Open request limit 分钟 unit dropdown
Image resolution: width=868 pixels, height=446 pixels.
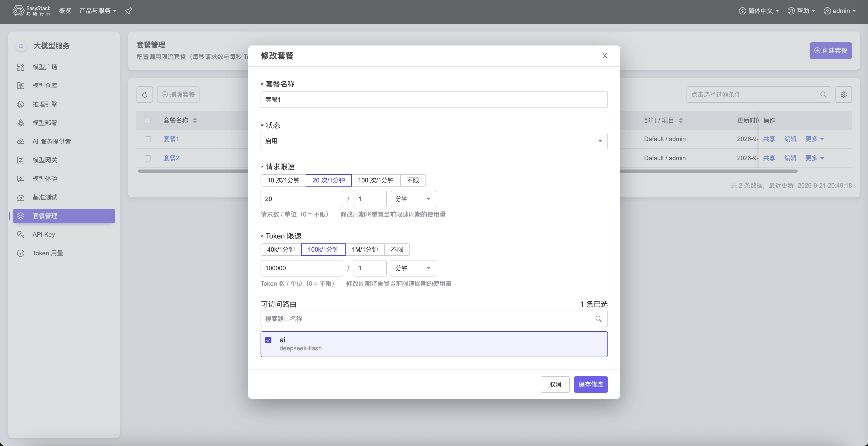coord(413,199)
